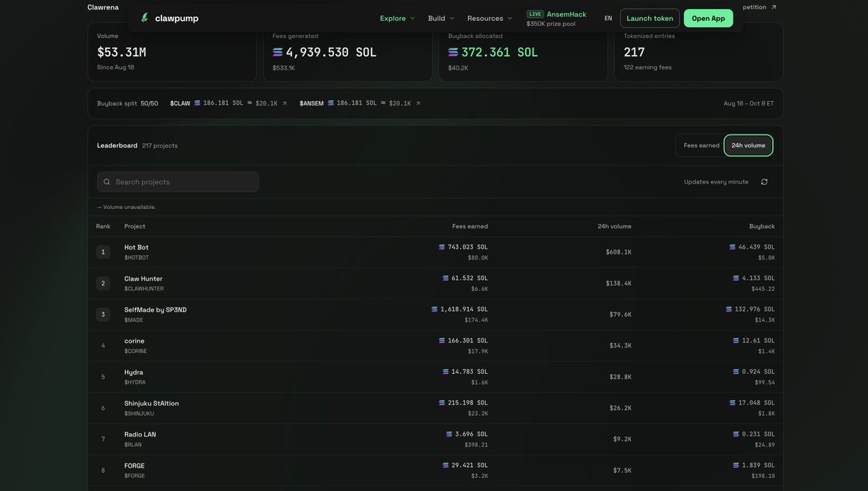Open the SelfMade by SP3ND project
Viewport: 868px width, 491px height.
[435, 315]
